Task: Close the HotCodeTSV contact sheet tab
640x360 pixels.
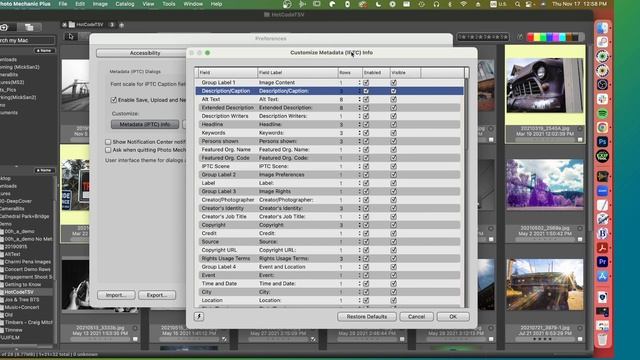Action: (64, 25)
